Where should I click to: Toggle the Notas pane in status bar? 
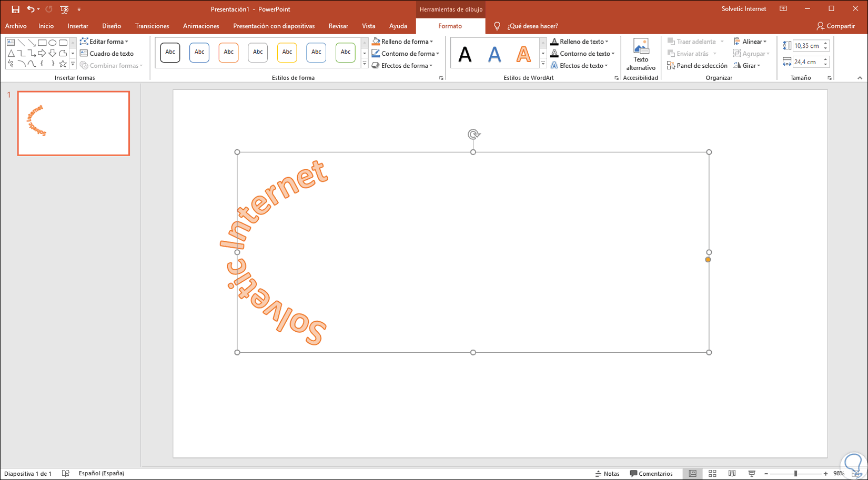pyautogui.click(x=607, y=474)
